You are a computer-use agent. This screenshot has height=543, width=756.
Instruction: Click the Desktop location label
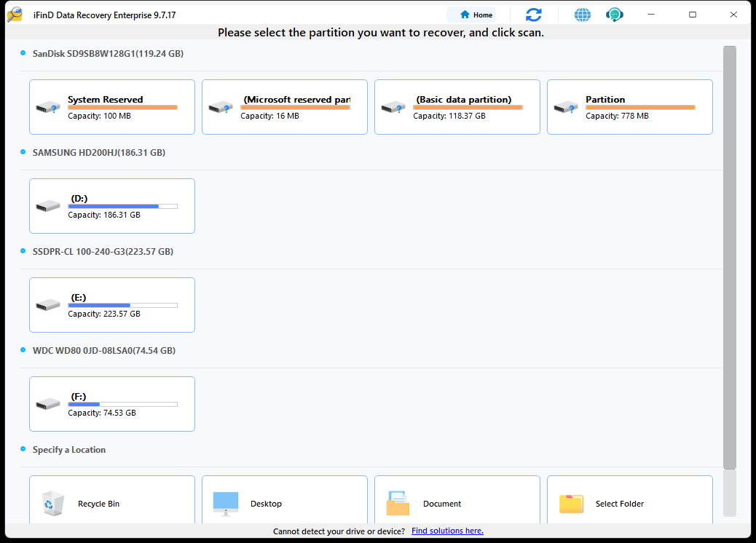click(x=266, y=504)
